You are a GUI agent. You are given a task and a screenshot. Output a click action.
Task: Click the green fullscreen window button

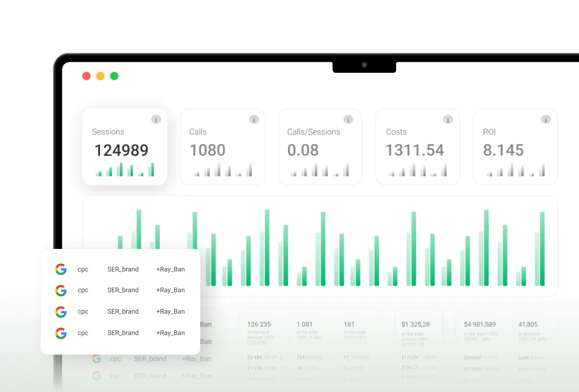(114, 76)
